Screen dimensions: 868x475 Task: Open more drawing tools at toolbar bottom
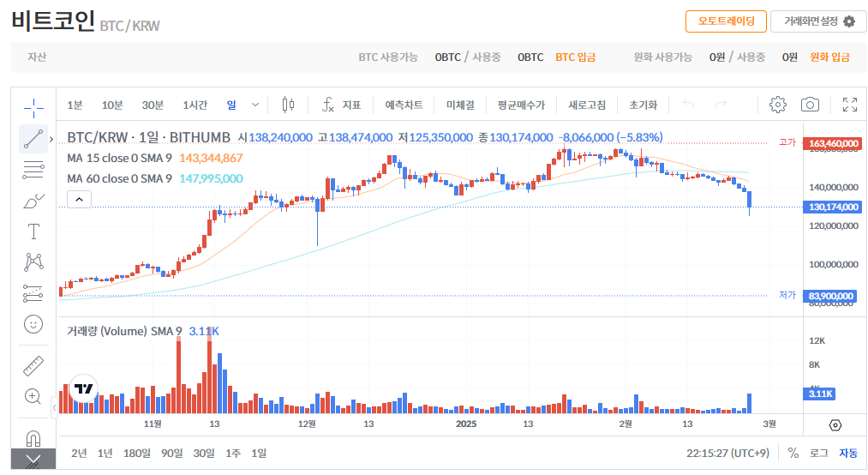[33, 460]
